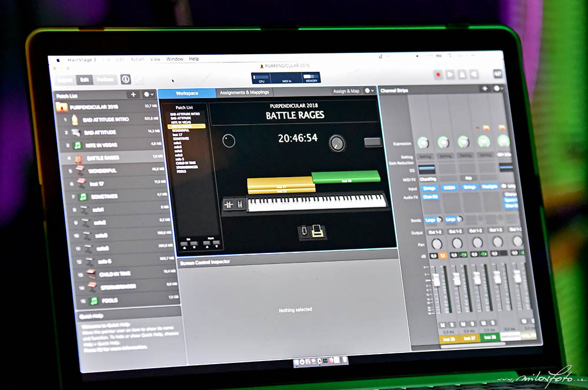Click the yellow keyboard layer zone
This screenshot has width=588, height=390.
click(280, 185)
